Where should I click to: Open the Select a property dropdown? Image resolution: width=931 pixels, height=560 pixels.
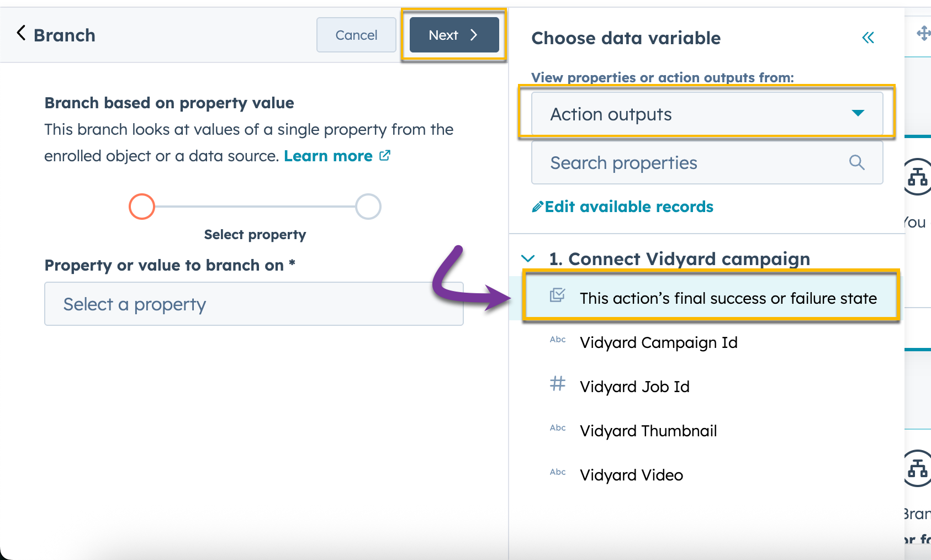[x=253, y=304]
